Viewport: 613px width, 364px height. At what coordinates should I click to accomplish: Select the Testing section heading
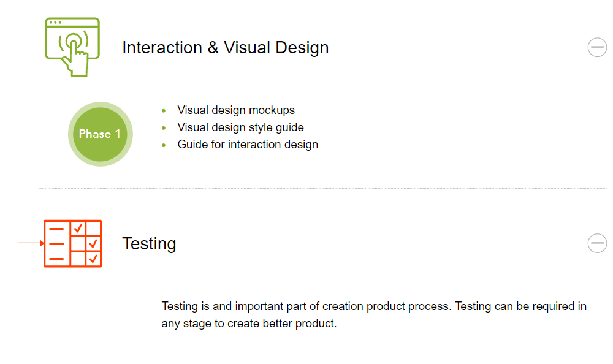(x=149, y=243)
